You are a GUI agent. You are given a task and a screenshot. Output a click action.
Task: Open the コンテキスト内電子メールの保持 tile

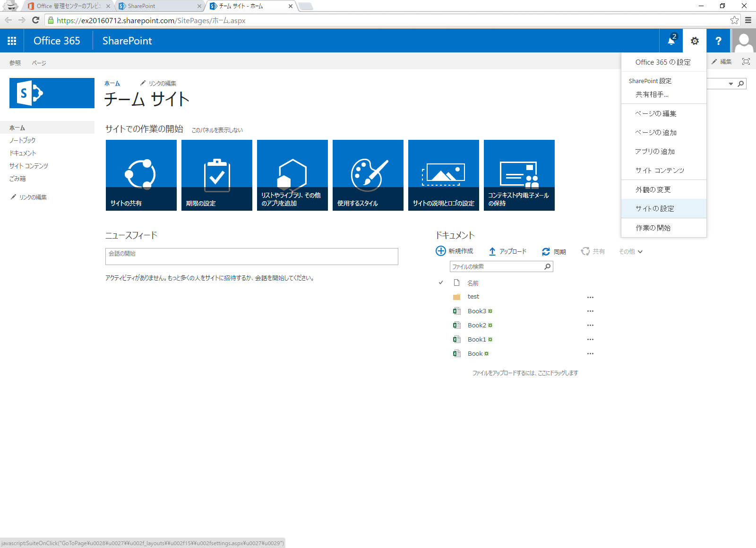(519, 175)
